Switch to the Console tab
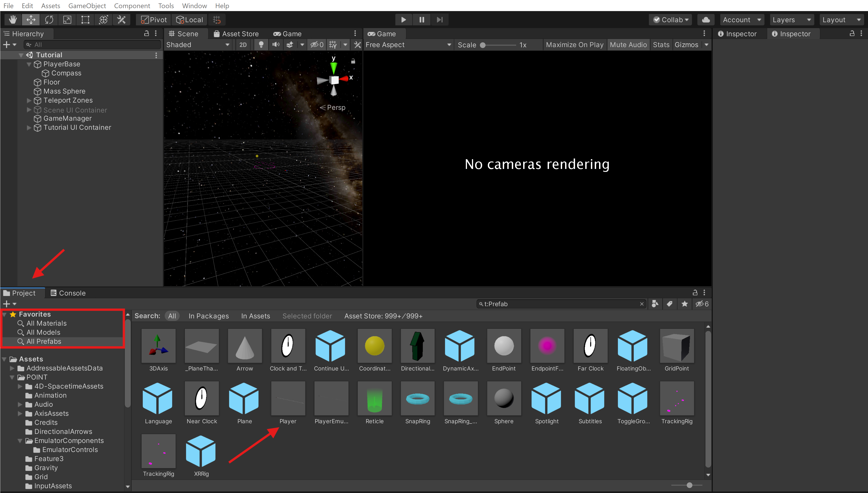 (68, 293)
